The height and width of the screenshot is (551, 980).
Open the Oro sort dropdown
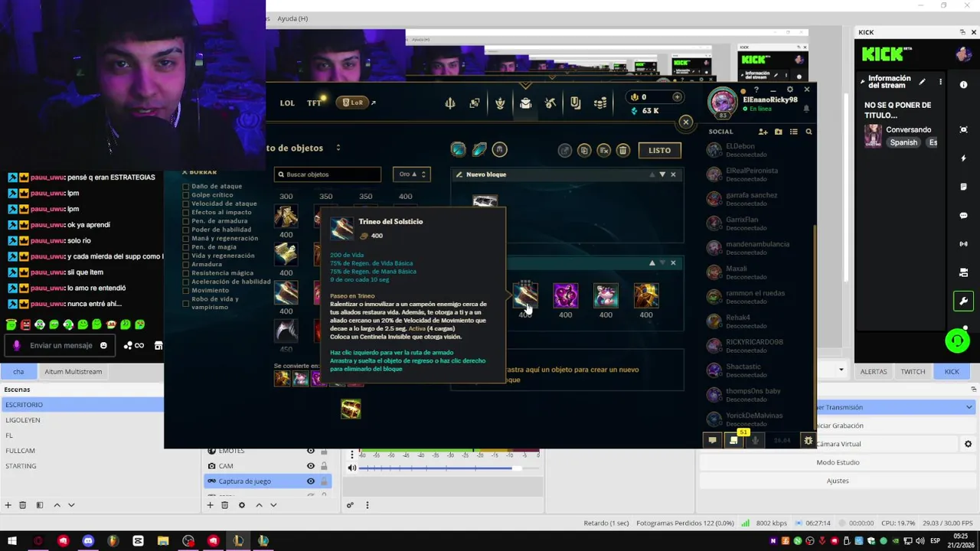click(x=412, y=174)
